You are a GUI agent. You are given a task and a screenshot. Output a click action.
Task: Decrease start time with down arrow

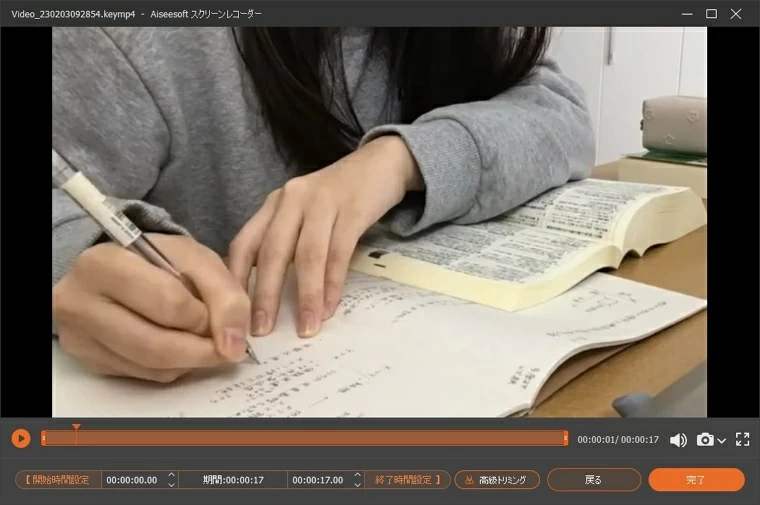click(171, 485)
